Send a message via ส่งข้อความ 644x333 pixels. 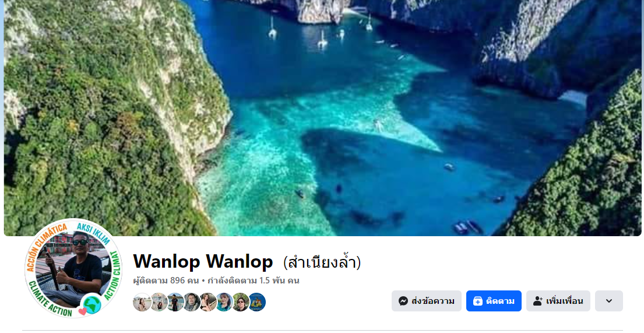pyautogui.click(x=426, y=301)
